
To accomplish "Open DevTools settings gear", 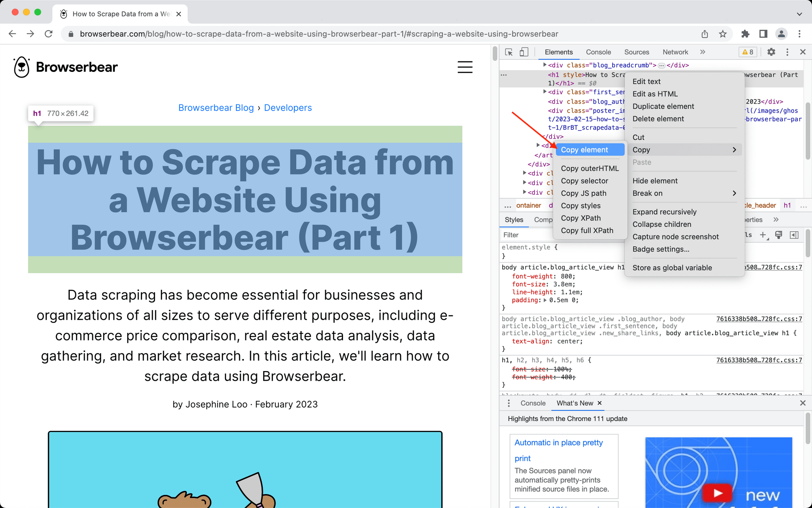I will pyautogui.click(x=771, y=52).
